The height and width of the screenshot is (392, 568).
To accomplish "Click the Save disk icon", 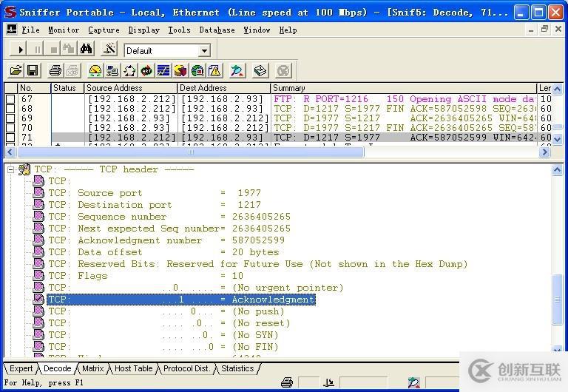I will pyautogui.click(x=33, y=71).
